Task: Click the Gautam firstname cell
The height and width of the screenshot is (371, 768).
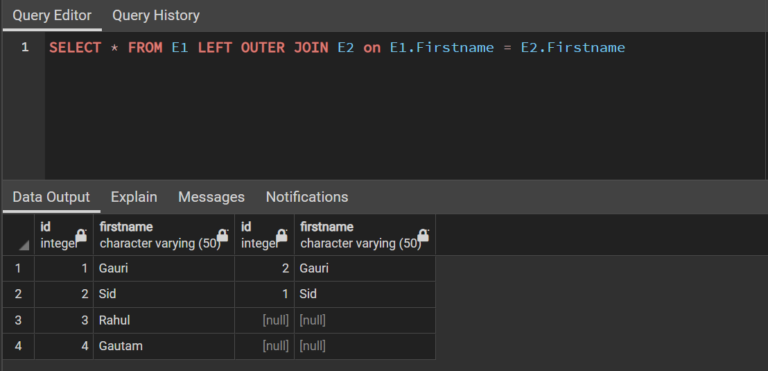Action: click(x=164, y=346)
